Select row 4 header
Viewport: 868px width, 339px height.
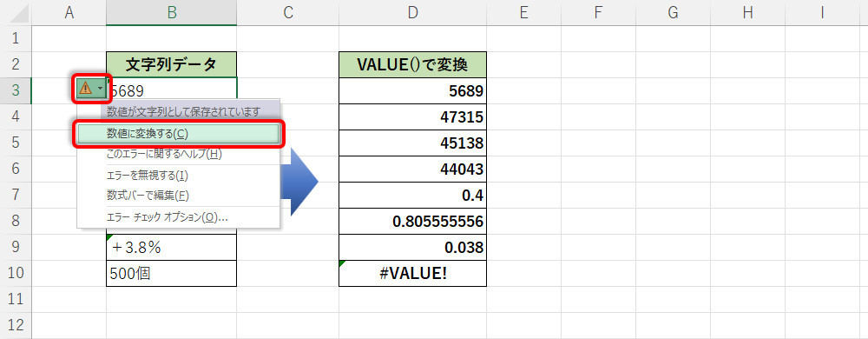click(x=16, y=116)
